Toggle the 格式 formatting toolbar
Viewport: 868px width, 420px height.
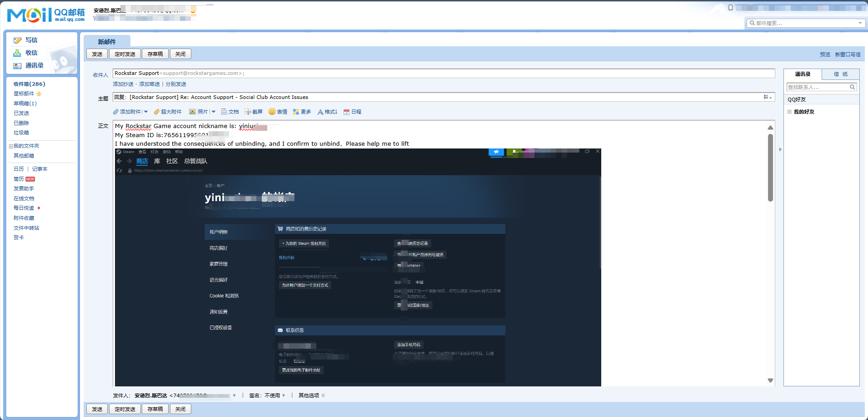327,112
